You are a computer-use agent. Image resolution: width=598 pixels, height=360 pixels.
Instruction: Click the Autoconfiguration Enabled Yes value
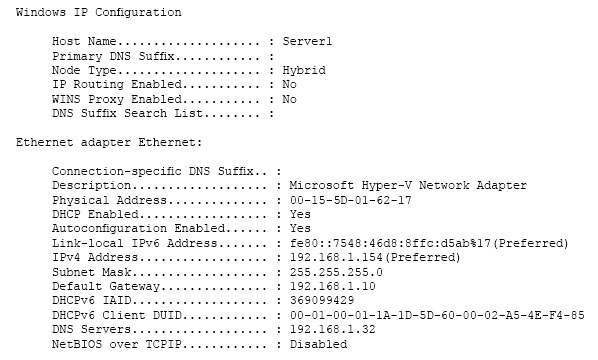(x=300, y=228)
